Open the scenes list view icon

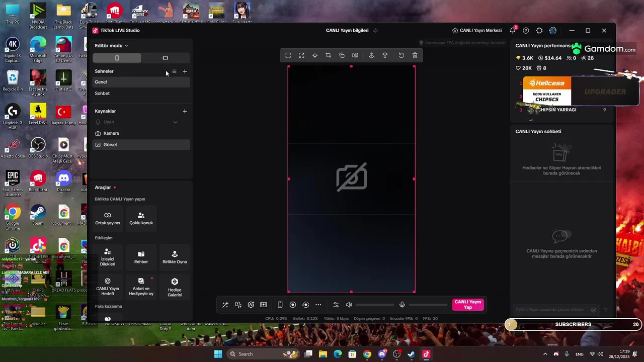[174, 71]
